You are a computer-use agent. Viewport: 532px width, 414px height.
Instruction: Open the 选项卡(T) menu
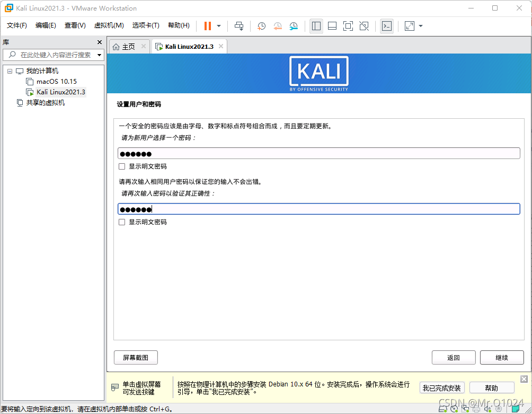pos(146,25)
